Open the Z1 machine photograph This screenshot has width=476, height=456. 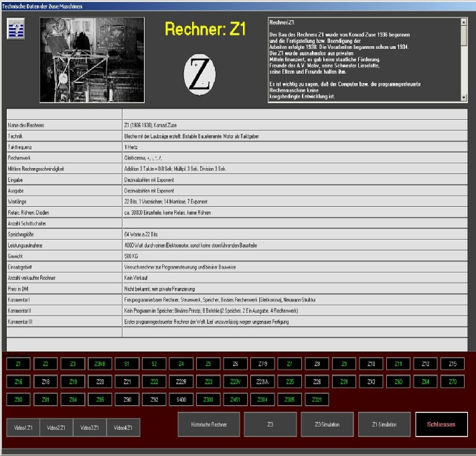click(x=92, y=60)
